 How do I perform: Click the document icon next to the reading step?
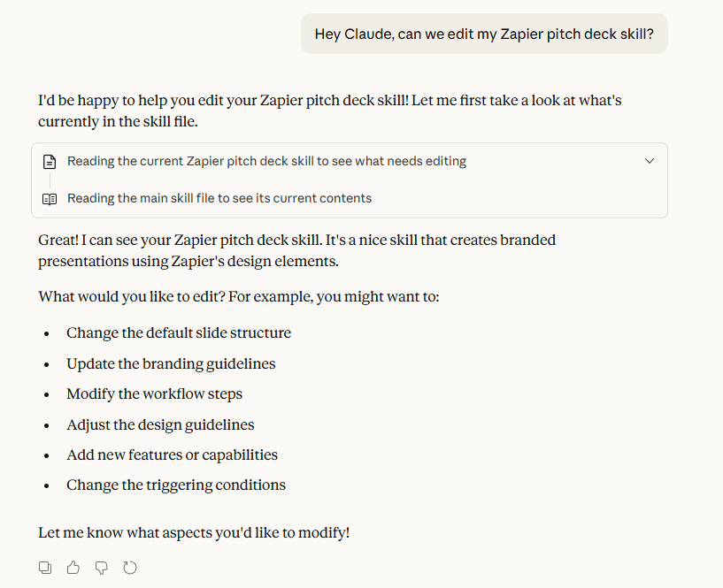(50, 161)
